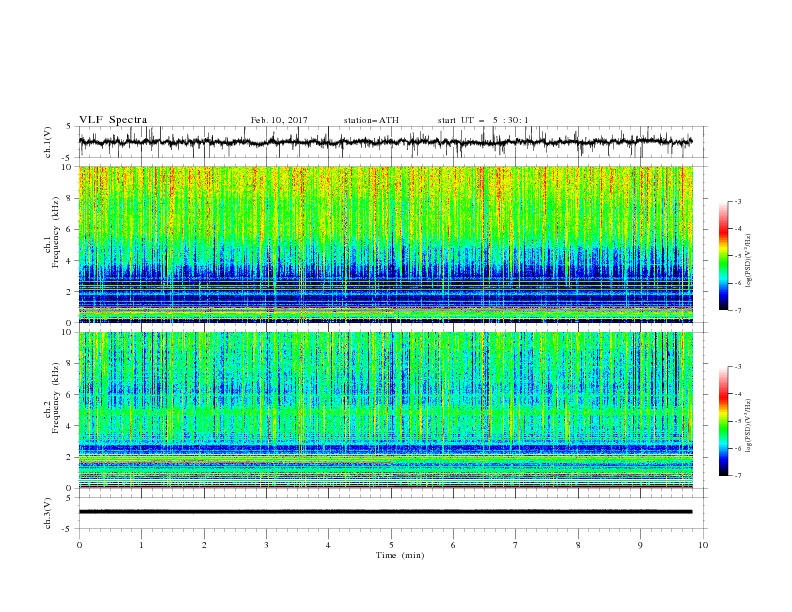Click time axis tick label "1"
Image resolution: width=792 pixels, height=612 pixels.
(142, 545)
